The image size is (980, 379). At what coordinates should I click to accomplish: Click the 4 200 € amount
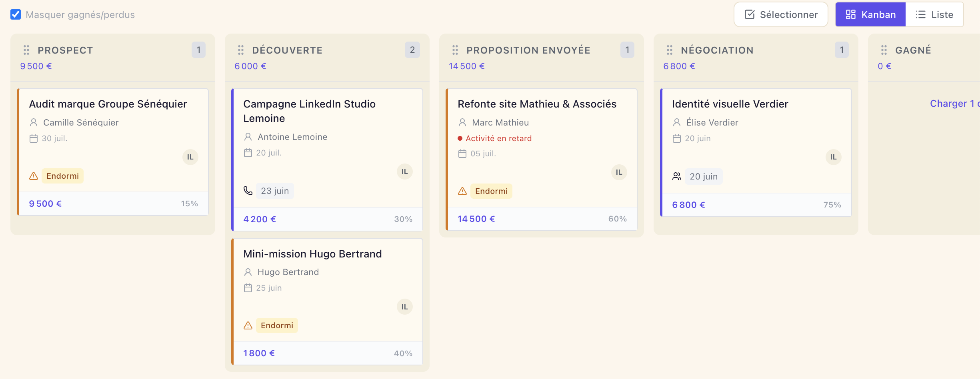[x=260, y=219]
